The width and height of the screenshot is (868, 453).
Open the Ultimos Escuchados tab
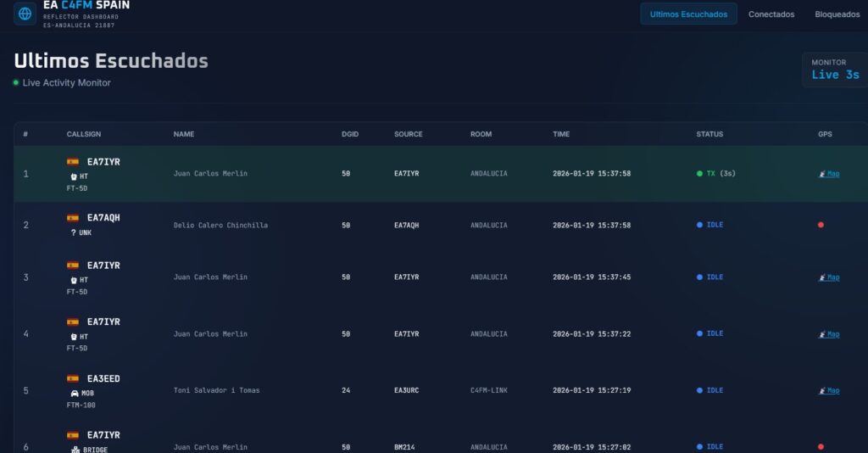point(688,14)
